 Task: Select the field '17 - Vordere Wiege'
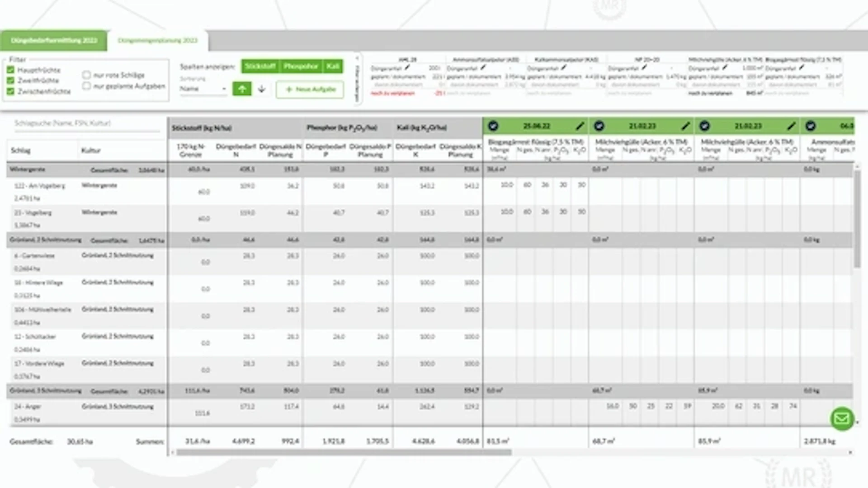tap(39, 364)
